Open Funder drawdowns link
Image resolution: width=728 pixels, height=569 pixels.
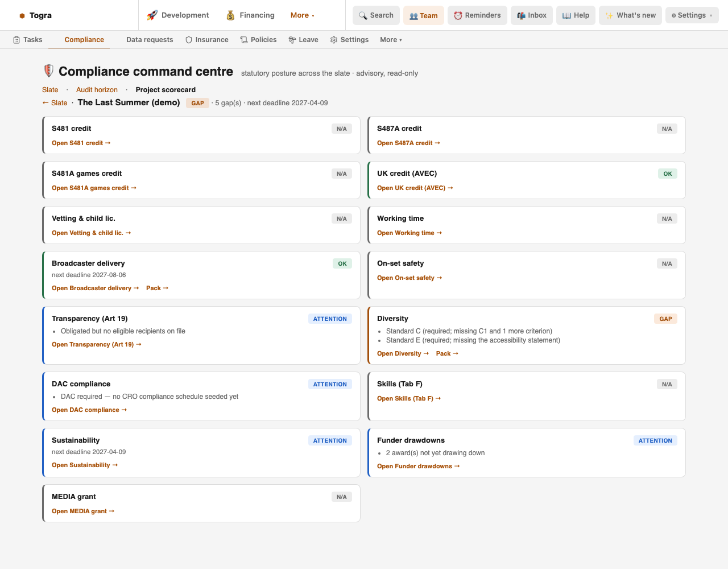click(418, 467)
